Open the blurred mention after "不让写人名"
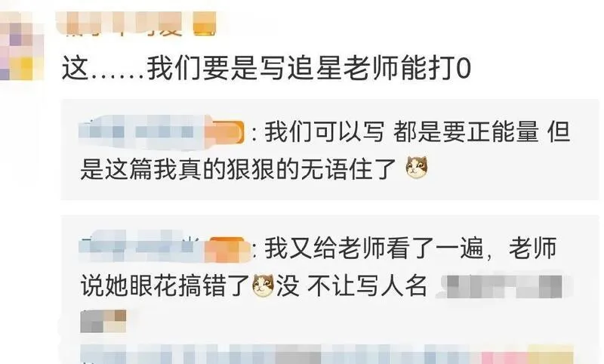604x364 pixels. pyautogui.click(x=500, y=287)
